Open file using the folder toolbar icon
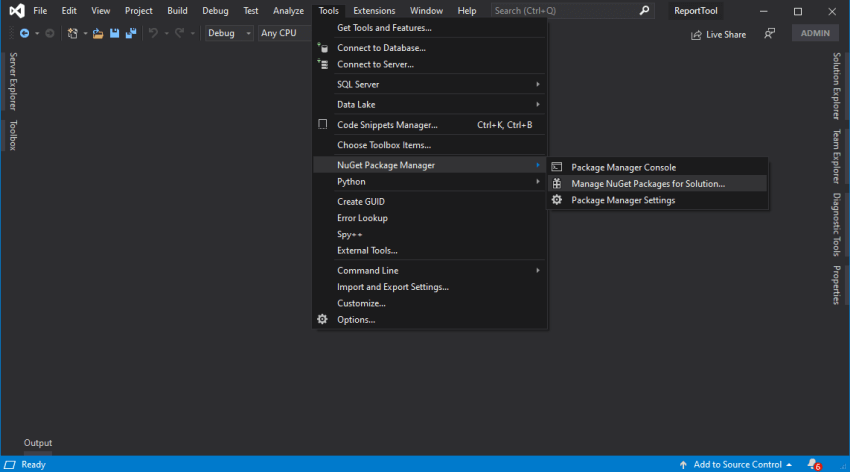 point(98,33)
